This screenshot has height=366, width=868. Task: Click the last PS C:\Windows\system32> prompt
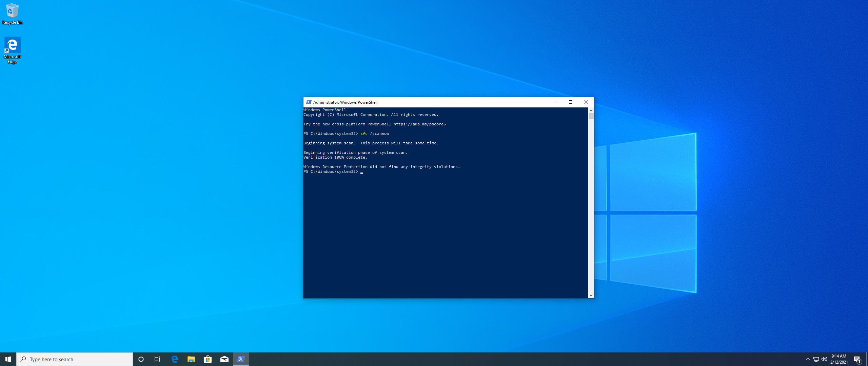pos(331,171)
